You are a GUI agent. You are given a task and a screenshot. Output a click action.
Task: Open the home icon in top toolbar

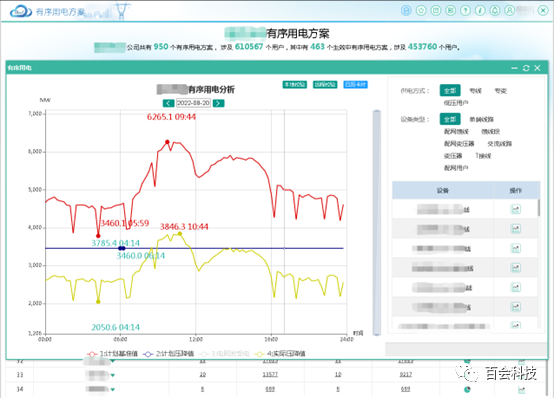406,11
